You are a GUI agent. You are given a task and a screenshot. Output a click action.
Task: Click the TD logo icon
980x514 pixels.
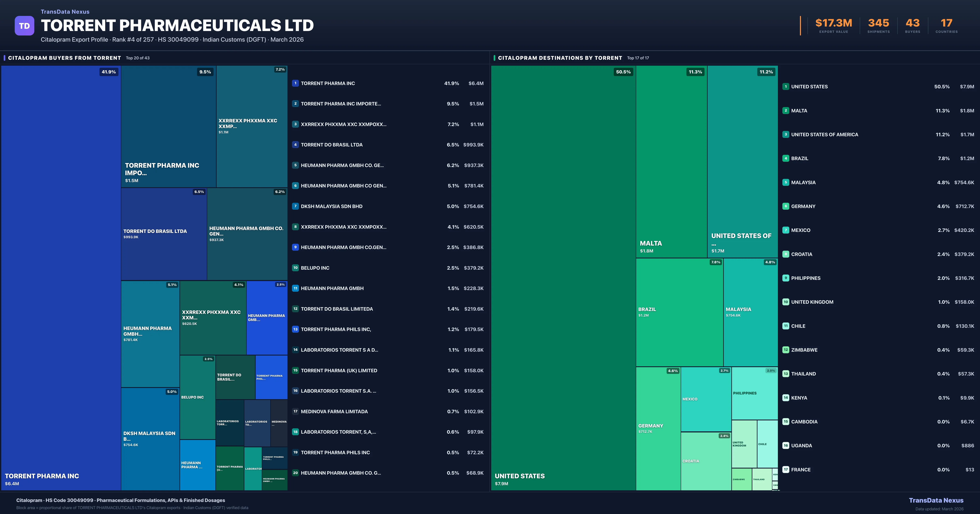[24, 25]
